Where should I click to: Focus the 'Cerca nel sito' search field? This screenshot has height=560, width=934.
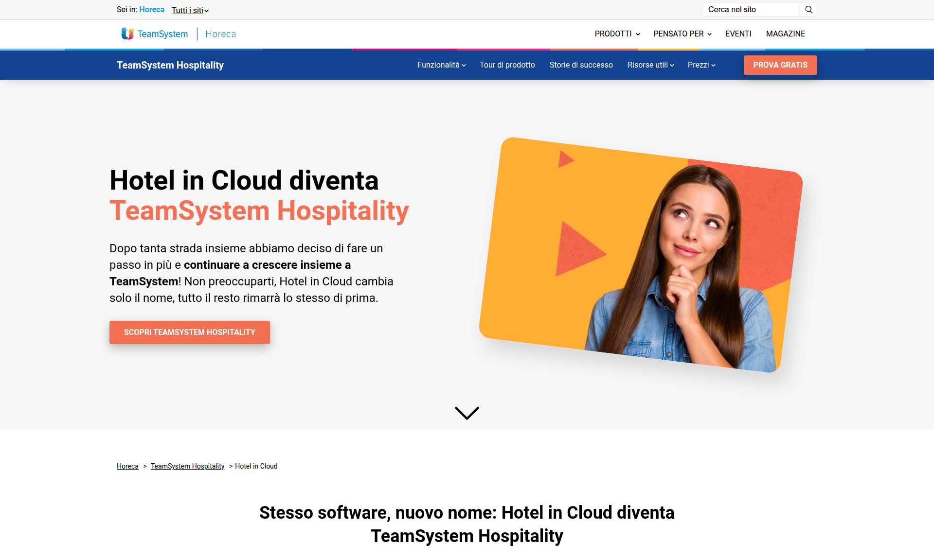click(752, 10)
